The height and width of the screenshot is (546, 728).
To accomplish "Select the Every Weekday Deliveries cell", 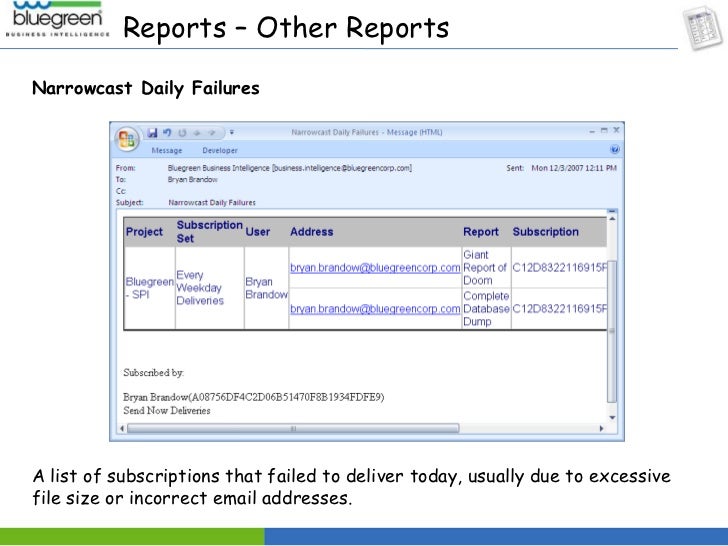I will coord(210,288).
